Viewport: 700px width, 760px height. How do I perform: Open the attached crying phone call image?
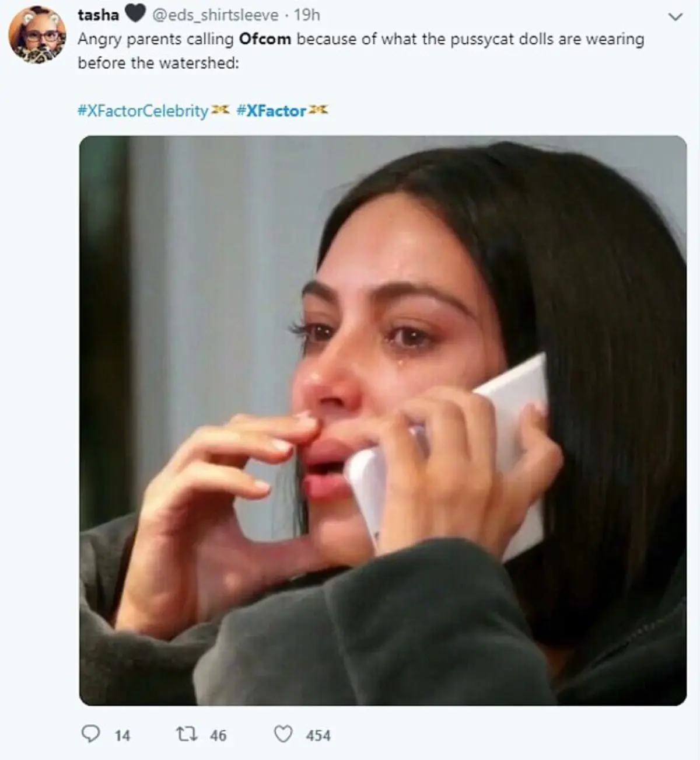pyautogui.click(x=383, y=420)
